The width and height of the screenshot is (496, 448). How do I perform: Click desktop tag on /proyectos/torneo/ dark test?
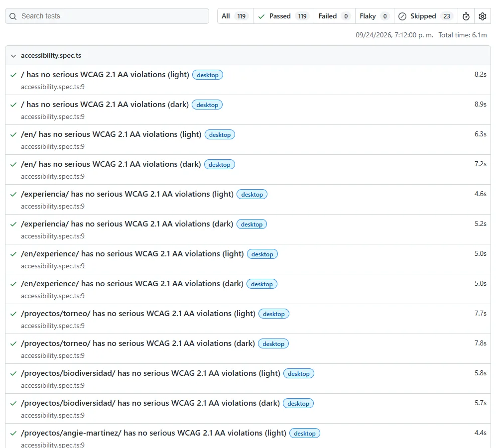pos(273,343)
